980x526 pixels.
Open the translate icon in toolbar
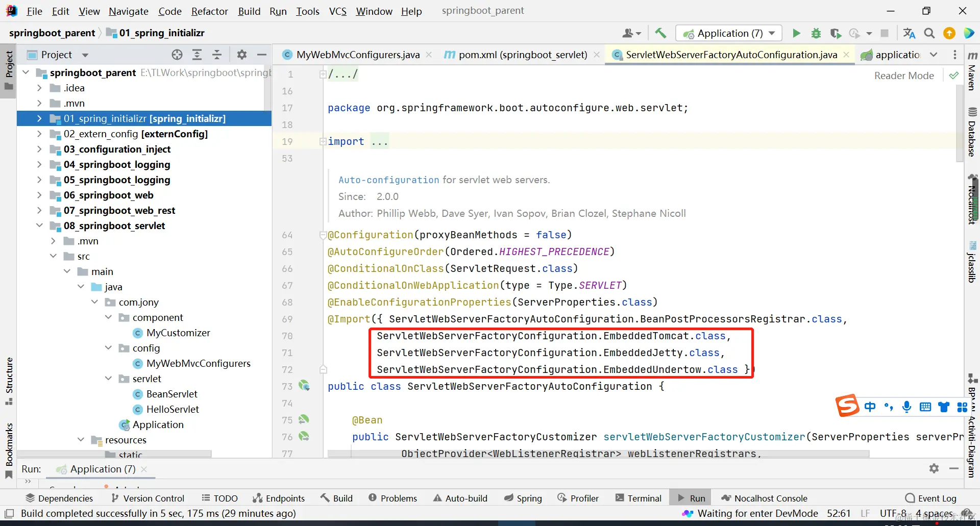909,33
